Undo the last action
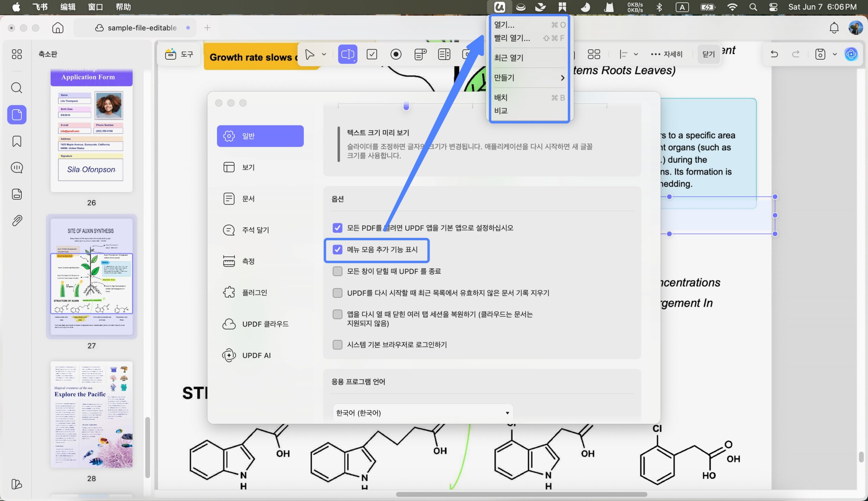Image resolution: width=868 pixels, height=501 pixels. click(774, 54)
